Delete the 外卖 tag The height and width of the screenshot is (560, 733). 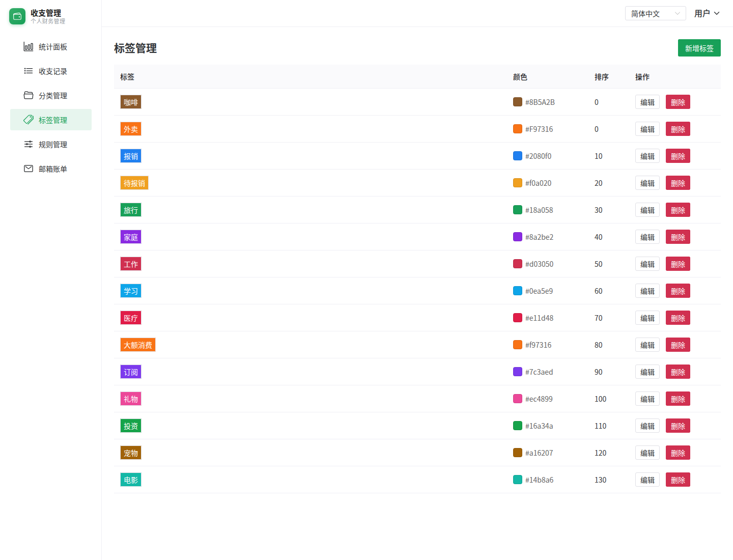click(x=678, y=129)
